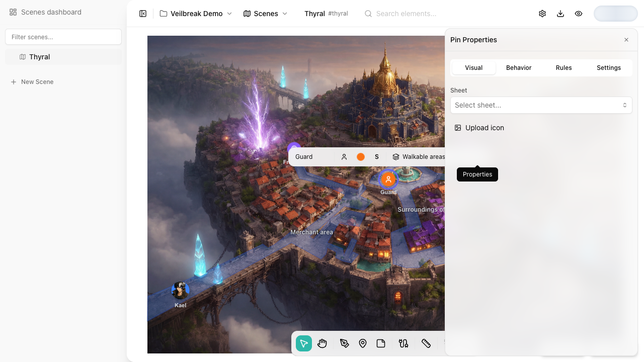Toggle the sidebar panel icon
The height and width of the screenshot is (362, 644).
[x=143, y=14]
